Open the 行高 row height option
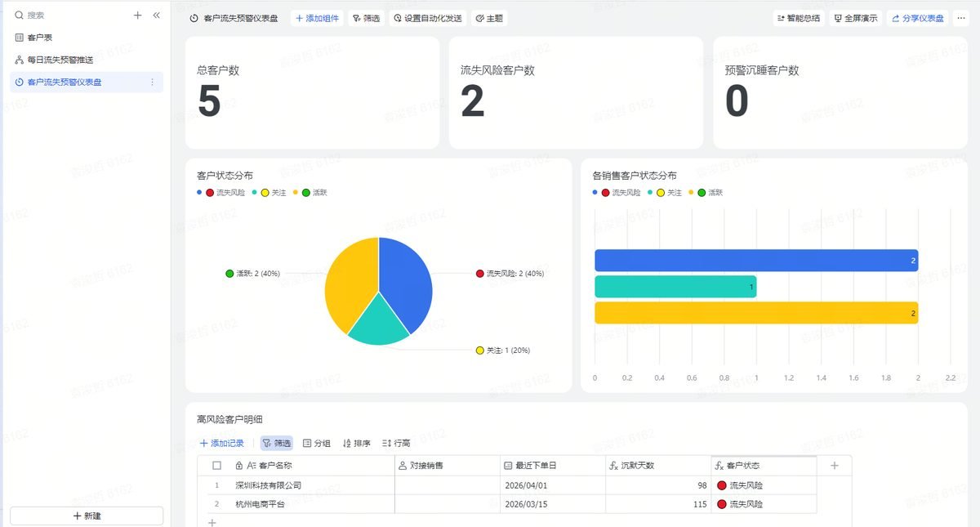Image resolution: width=980 pixels, height=527 pixels. coord(396,443)
